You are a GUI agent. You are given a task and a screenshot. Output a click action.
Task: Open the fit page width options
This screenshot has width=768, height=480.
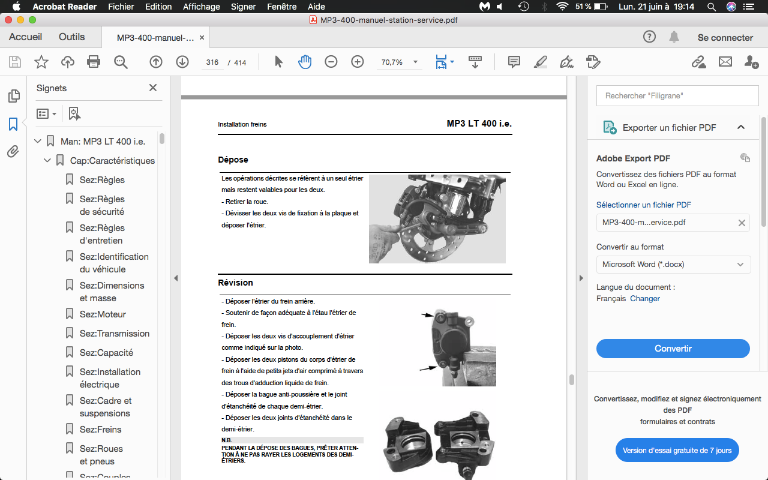coord(444,62)
